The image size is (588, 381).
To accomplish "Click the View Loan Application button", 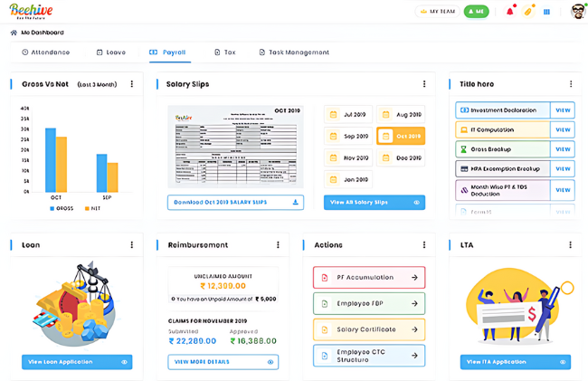I will click(x=76, y=362).
